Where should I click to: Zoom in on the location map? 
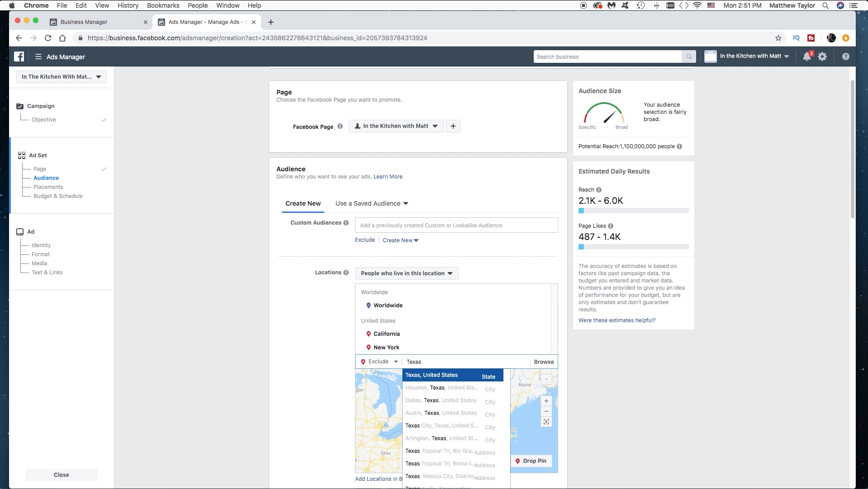pos(546,401)
